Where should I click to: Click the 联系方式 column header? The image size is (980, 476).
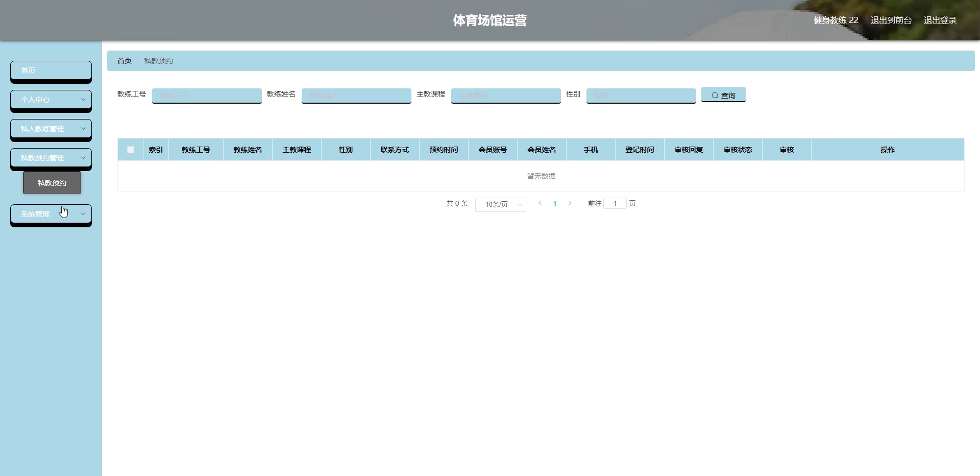[395, 150]
